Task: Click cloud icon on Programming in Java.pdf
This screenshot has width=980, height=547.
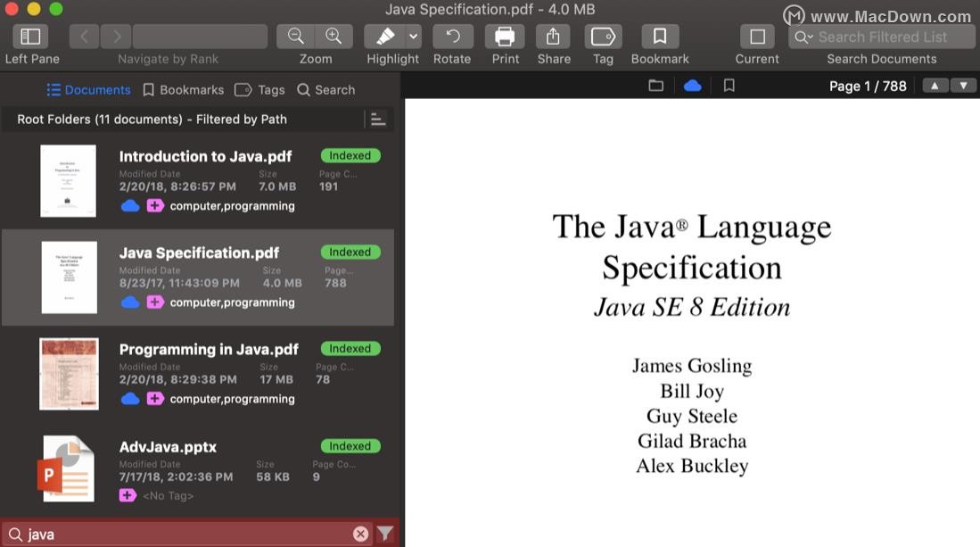Action: (130, 398)
